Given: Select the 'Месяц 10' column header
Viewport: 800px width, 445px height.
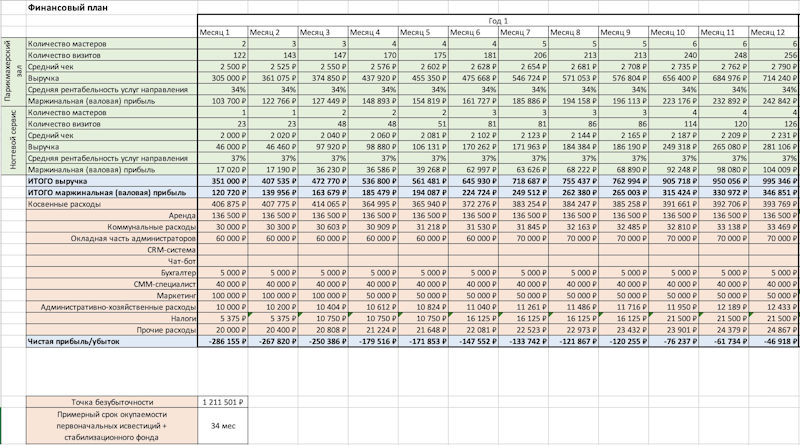Looking at the screenshot, I should pos(673,32).
